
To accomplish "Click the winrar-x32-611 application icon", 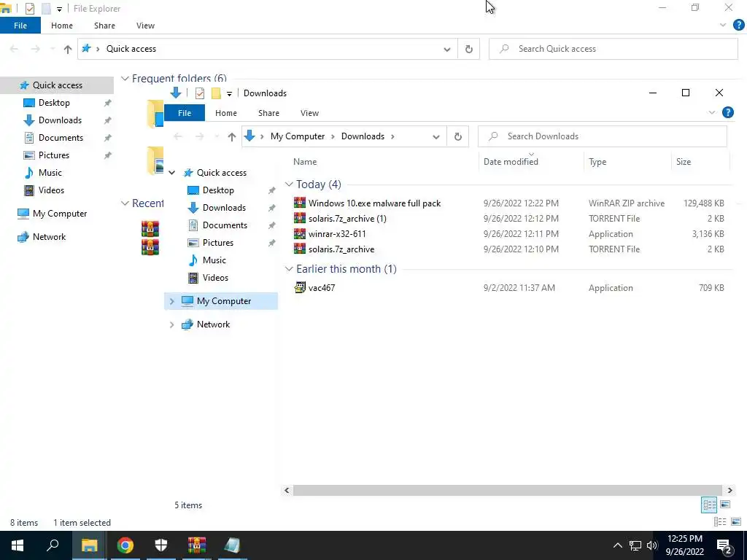I will tap(300, 234).
